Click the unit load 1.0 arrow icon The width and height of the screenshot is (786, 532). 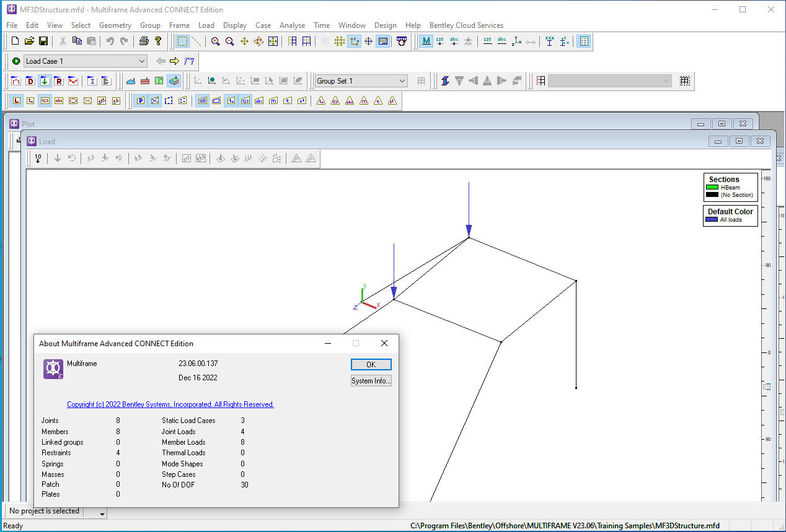[x=38, y=159]
